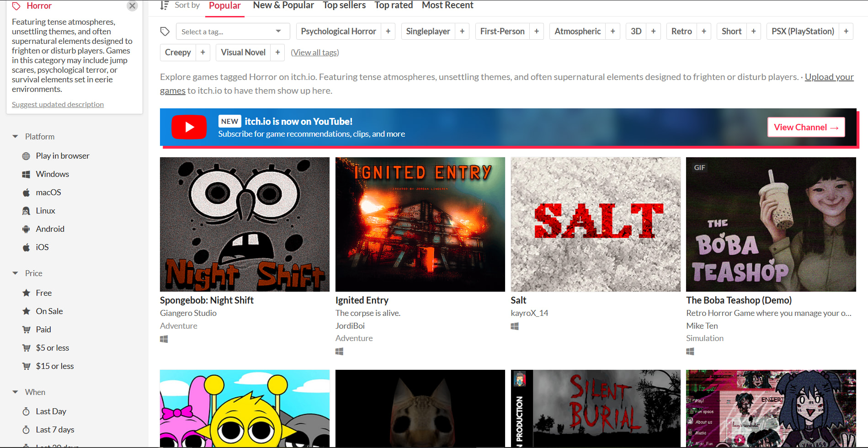
Task: Open the Select a tag dropdown
Action: (x=233, y=32)
